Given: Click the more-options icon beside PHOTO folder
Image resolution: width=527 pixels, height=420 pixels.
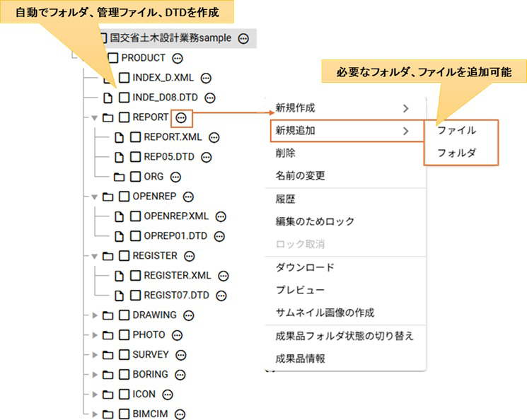Looking at the screenshot, I should click(x=178, y=335).
